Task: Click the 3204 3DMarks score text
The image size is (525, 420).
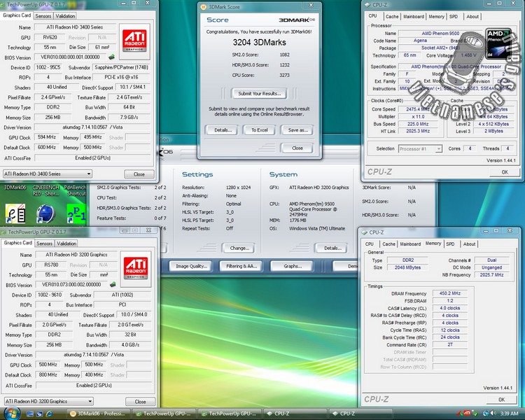Action: [259, 42]
